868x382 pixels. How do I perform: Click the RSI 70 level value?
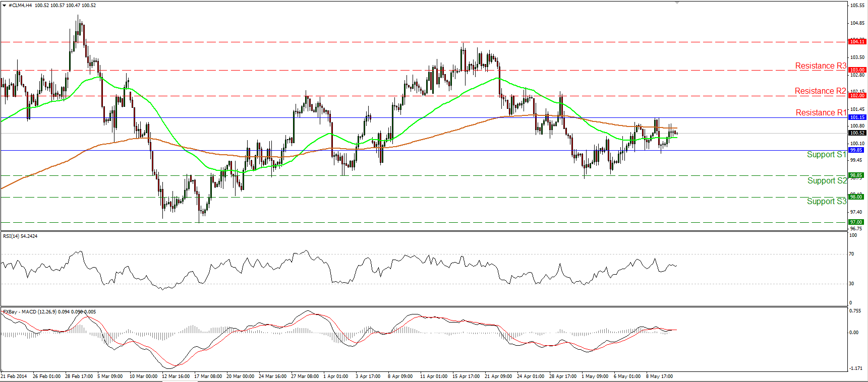coord(852,254)
